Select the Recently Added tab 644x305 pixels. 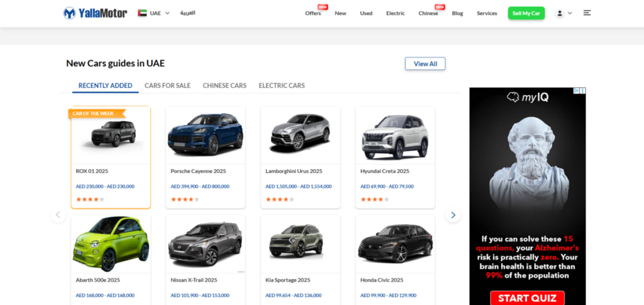click(x=105, y=86)
